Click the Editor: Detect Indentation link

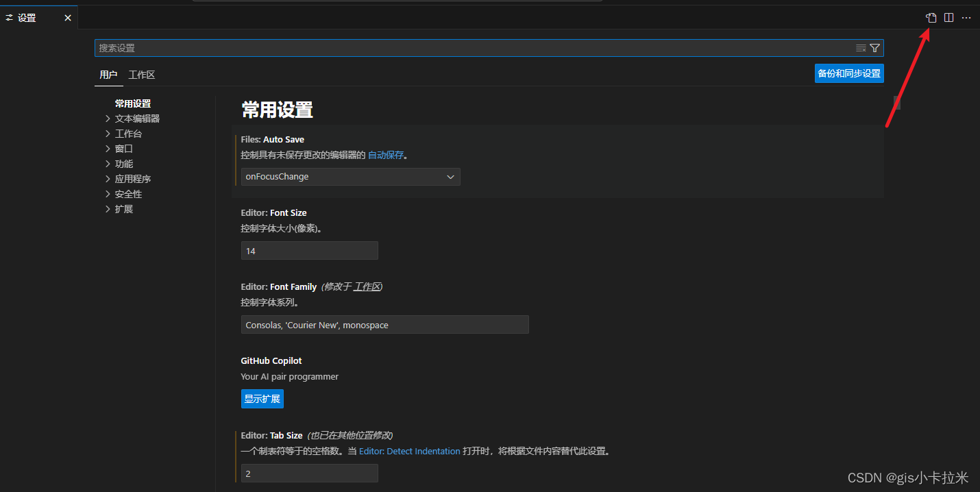(409, 451)
